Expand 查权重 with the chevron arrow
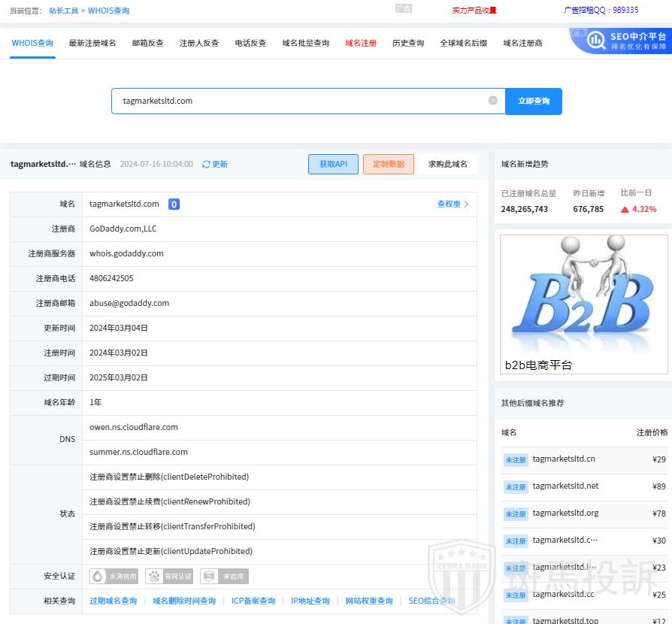Image resolution: width=672 pixels, height=624 pixels. coord(466,204)
